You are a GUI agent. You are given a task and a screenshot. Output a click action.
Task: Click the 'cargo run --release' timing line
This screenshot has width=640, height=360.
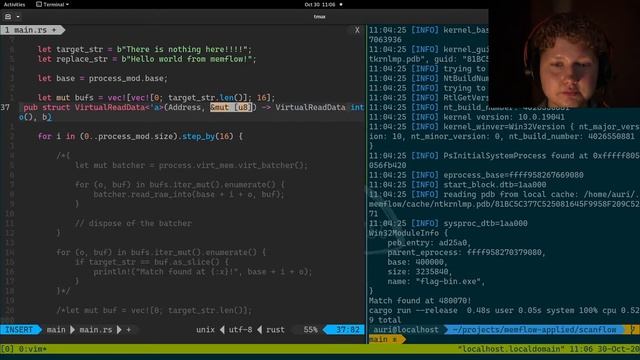pyautogui.click(x=504, y=311)
